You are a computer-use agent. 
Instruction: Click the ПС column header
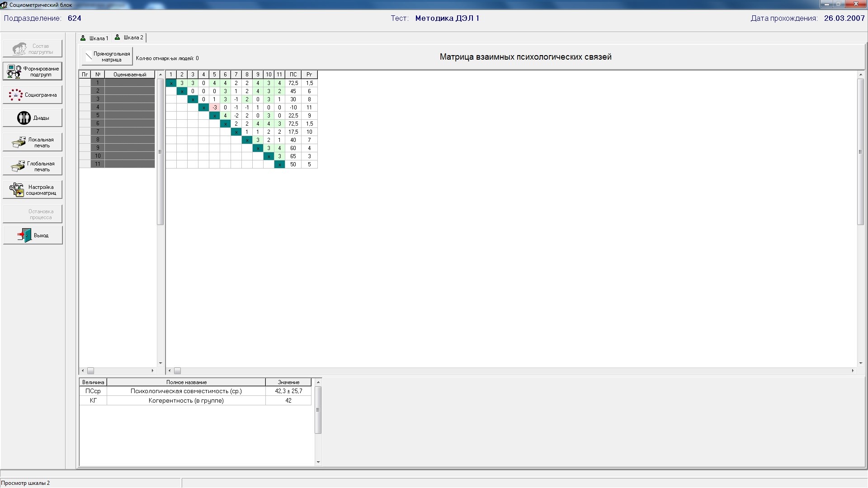(293, 75)
